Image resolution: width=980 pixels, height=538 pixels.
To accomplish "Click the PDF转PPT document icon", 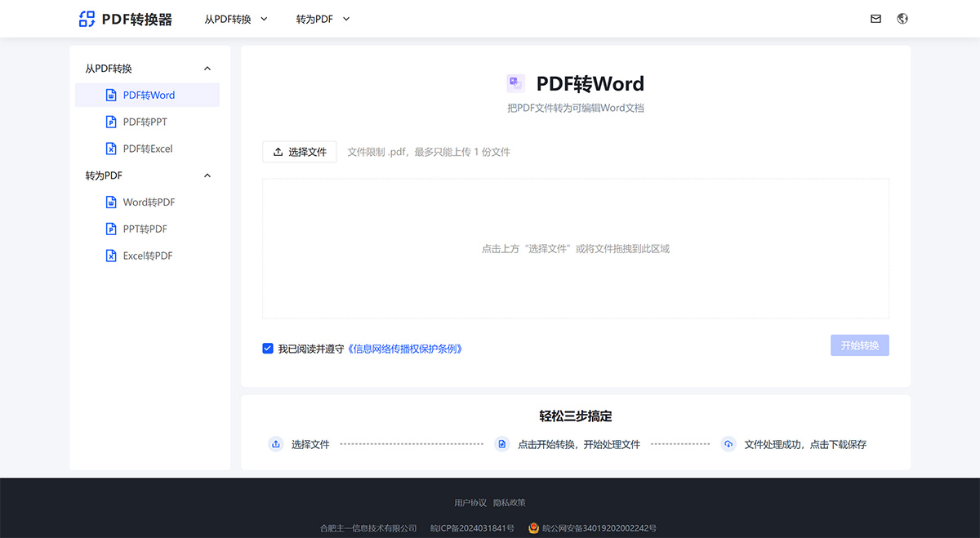I will [111, 122].
